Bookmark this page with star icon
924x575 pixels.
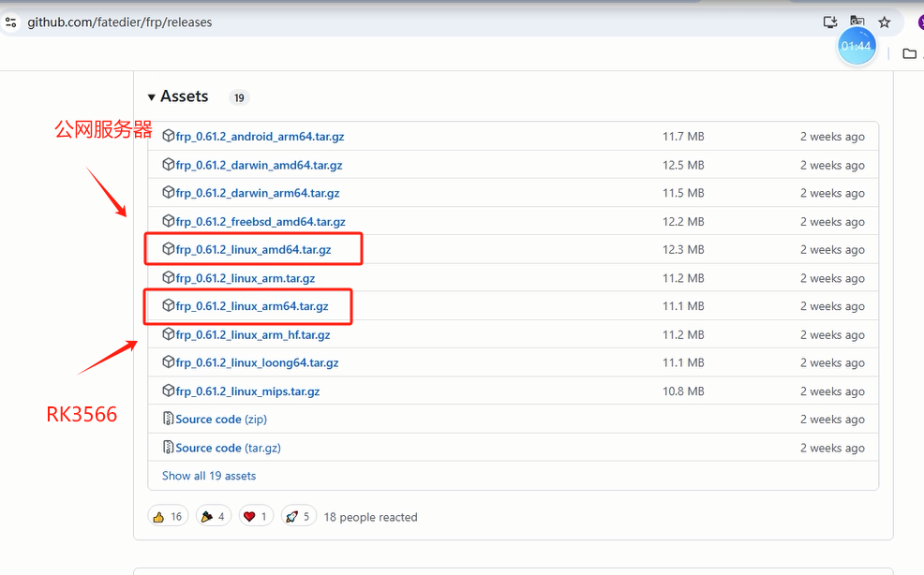pos(885,22)
